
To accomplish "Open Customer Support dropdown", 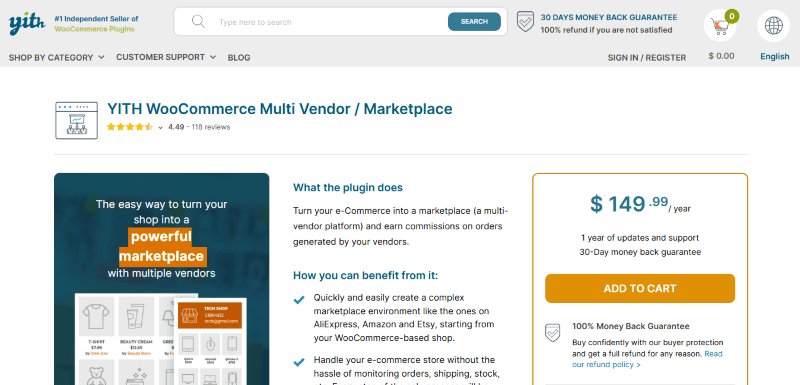I will [166, 57].
